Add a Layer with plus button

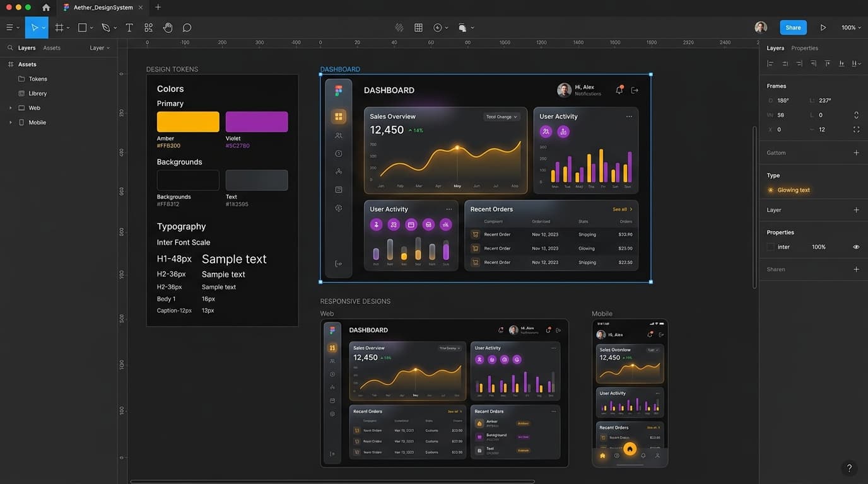click(856, 210)
